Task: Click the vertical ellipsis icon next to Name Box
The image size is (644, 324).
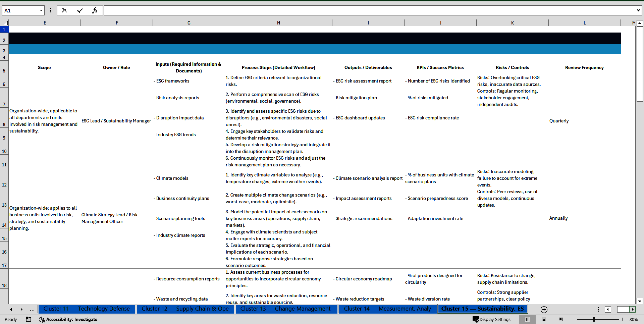Action: pyautogui.click(x=51, y=10)
